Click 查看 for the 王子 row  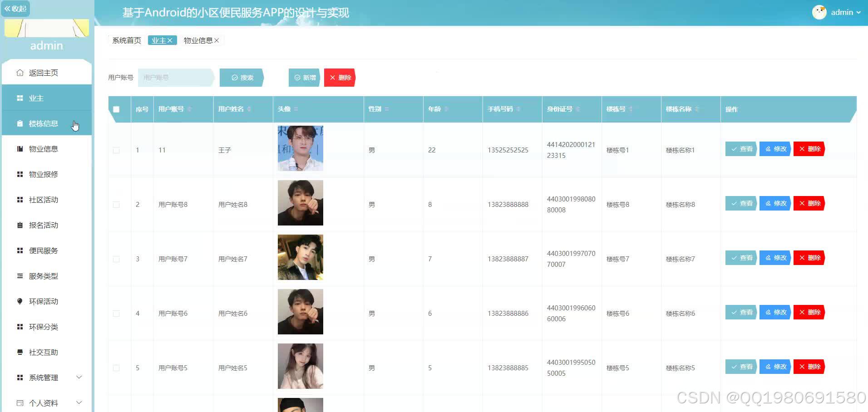click(x=741, y=149)
